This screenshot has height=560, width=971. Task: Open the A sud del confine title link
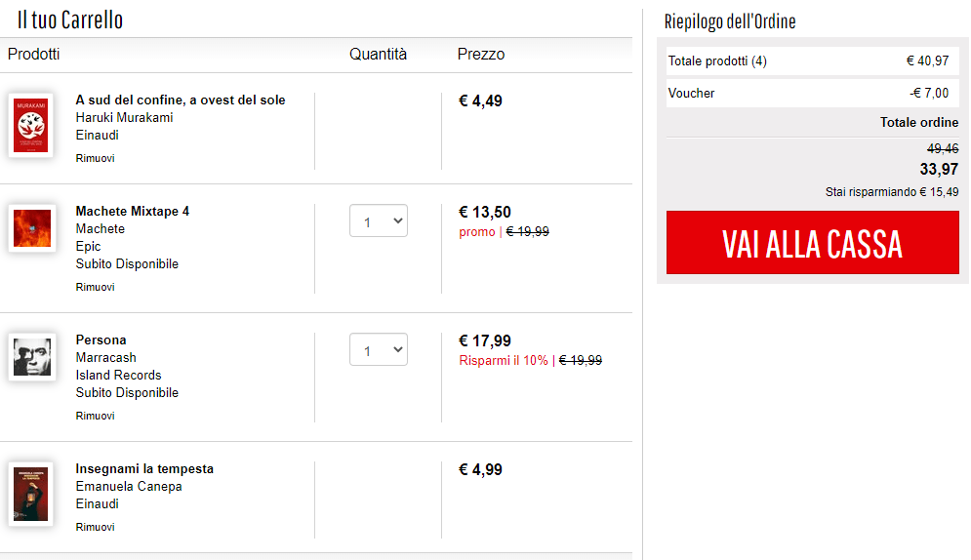181,100
